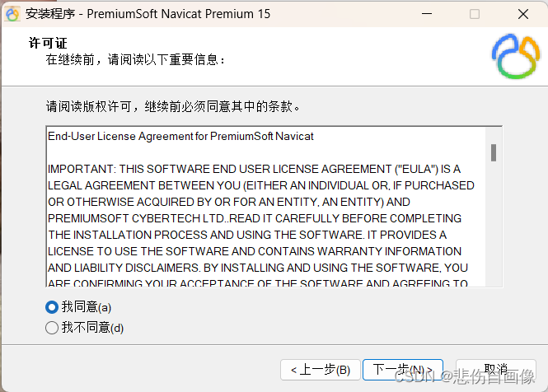
Task: Click the installer title bar text
Action: [148, 14]
